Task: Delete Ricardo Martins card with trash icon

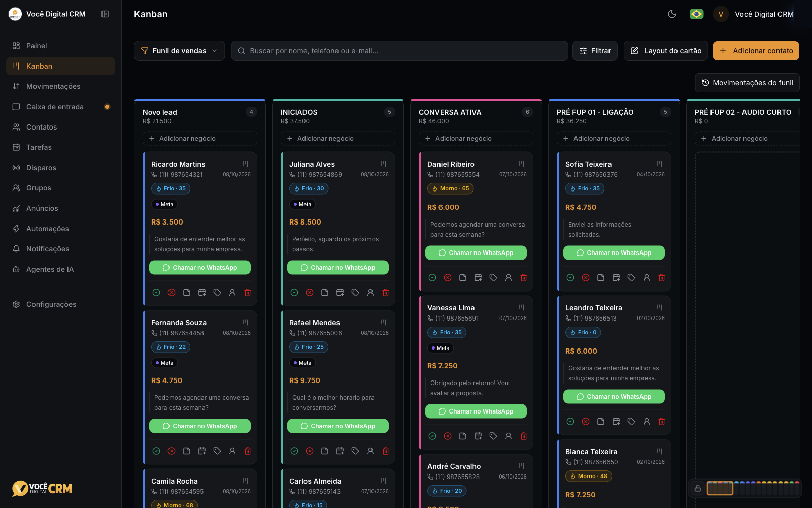Action: (x=248, y=293)
